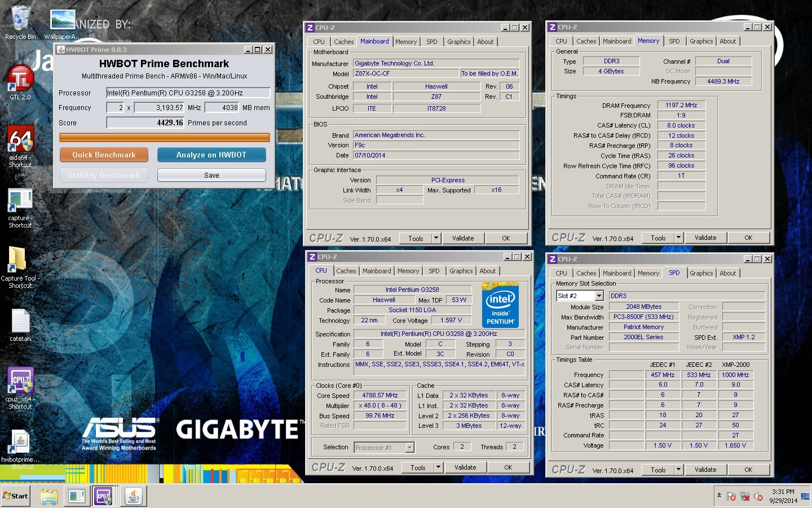Open Tools dropdown arrow in SPD CPU-Z window
Image resolution: width=812 pixels, height=508 pixels.
(x=678, y=470)
